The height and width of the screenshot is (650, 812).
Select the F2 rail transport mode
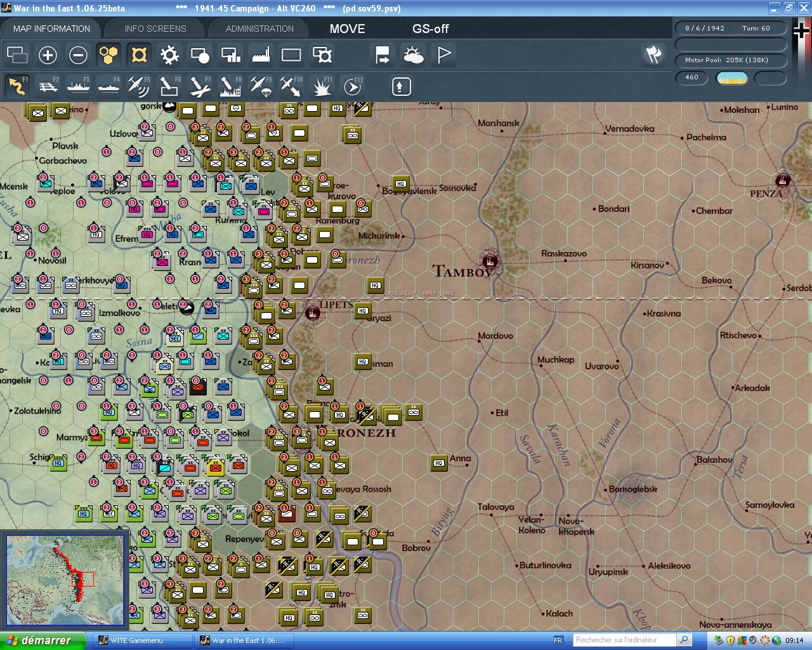tap(48, 86)
